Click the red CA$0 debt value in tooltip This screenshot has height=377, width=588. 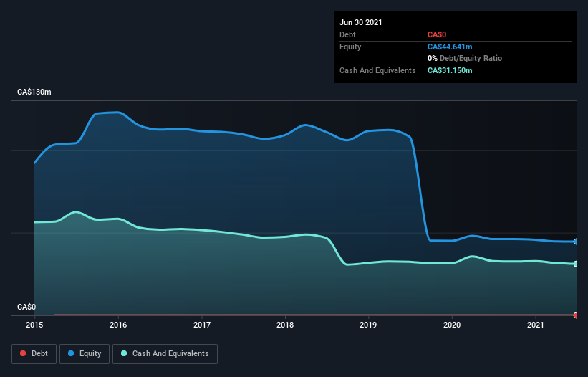pyautogui.click(x=437, y=34)
